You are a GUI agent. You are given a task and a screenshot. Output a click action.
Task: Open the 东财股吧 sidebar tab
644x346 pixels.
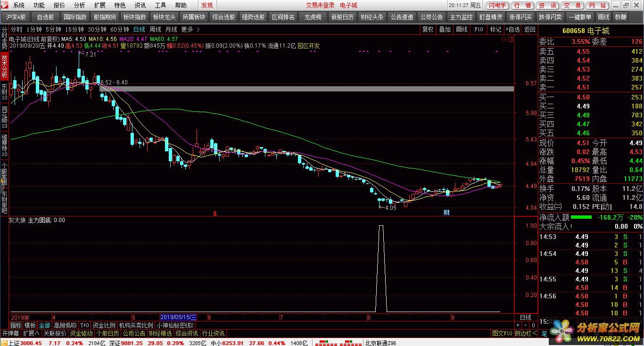click(x=4, y=201)
